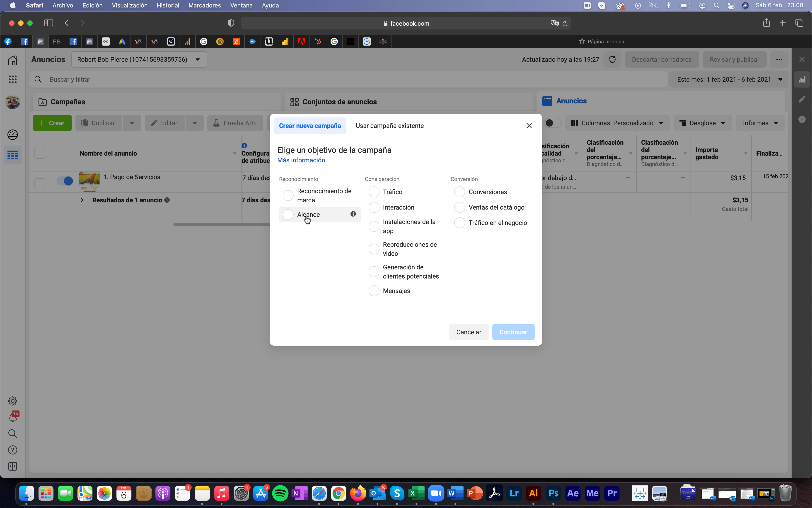Screen dimensions: 812x508
Task: Click the edit pencil in right panel
Action: tap(802, 100)
